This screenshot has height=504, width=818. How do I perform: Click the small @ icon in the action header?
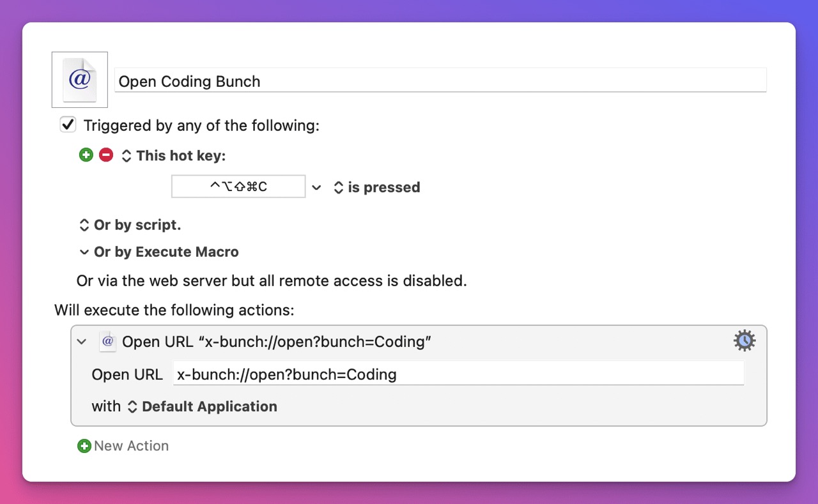coord(108,342)
